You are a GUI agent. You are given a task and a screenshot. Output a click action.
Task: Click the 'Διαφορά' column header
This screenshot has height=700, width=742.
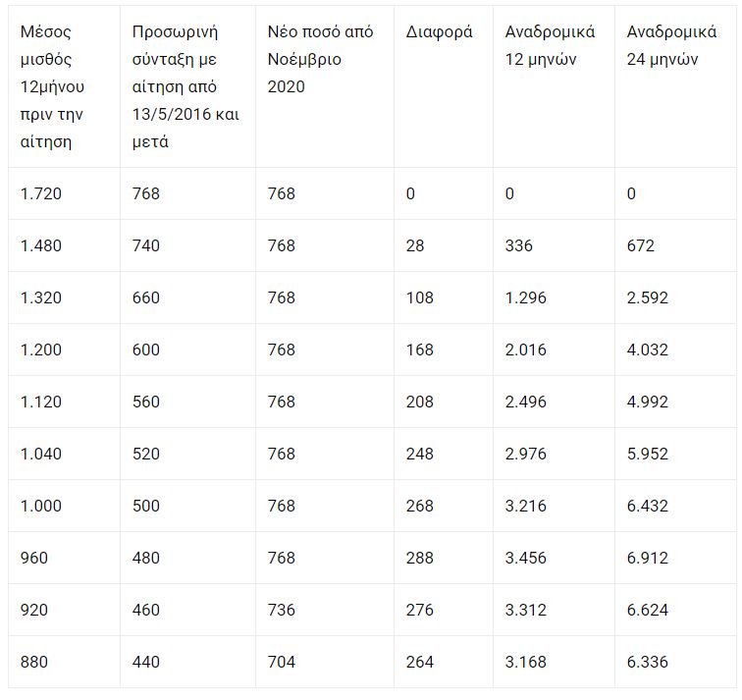pyautogui.click(x=439, y=32)
